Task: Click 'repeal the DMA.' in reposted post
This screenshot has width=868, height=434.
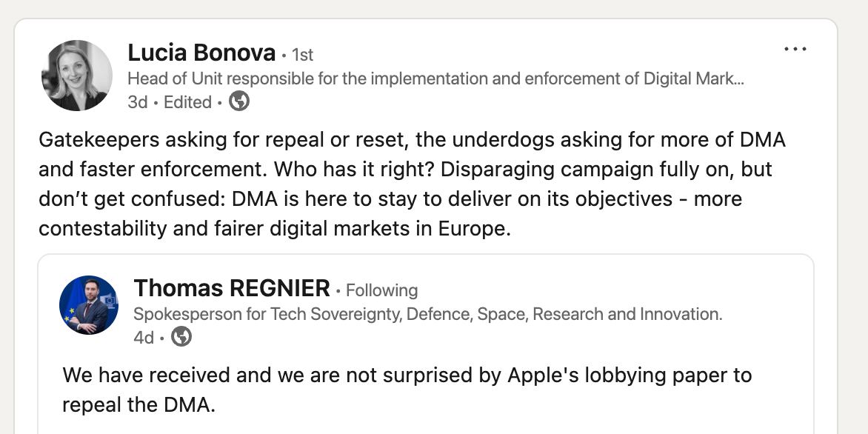Action: tap(138, 405)
